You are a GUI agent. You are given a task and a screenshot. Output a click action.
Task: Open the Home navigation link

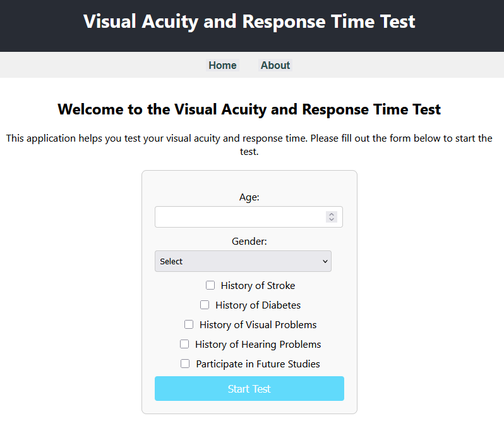pos(222,65)
